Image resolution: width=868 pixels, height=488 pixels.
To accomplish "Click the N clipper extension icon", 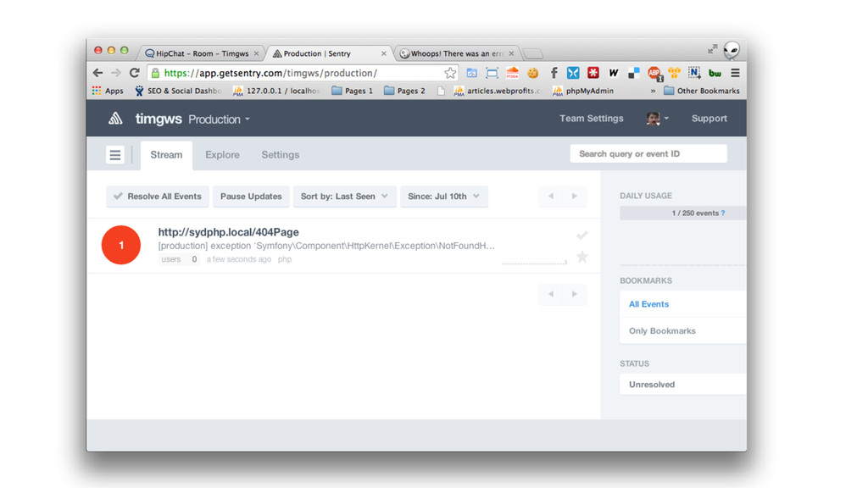I will (x=694, y=73).
